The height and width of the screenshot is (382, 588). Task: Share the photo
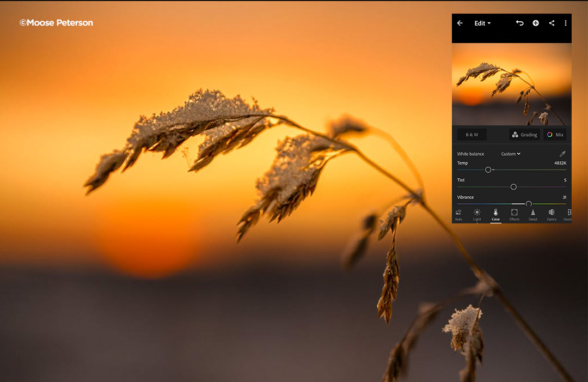[552, 23]
